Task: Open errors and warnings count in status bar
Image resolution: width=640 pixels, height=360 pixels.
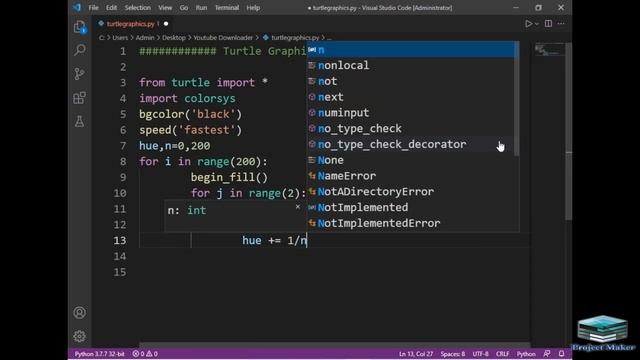Action: [145, 354]
